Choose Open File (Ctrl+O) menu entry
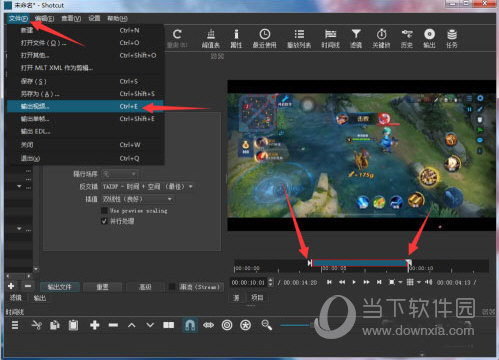Screen dimensions: 499x360 [85, 43]
